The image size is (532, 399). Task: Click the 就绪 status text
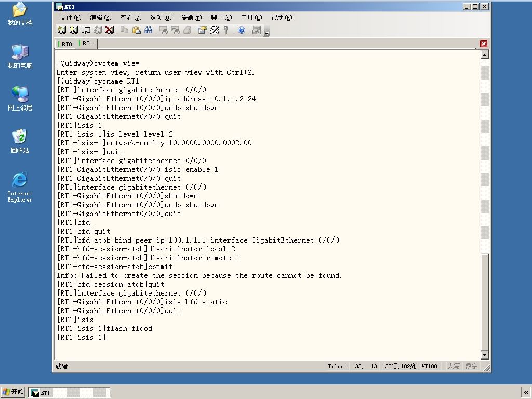click(x=61, y=366)
